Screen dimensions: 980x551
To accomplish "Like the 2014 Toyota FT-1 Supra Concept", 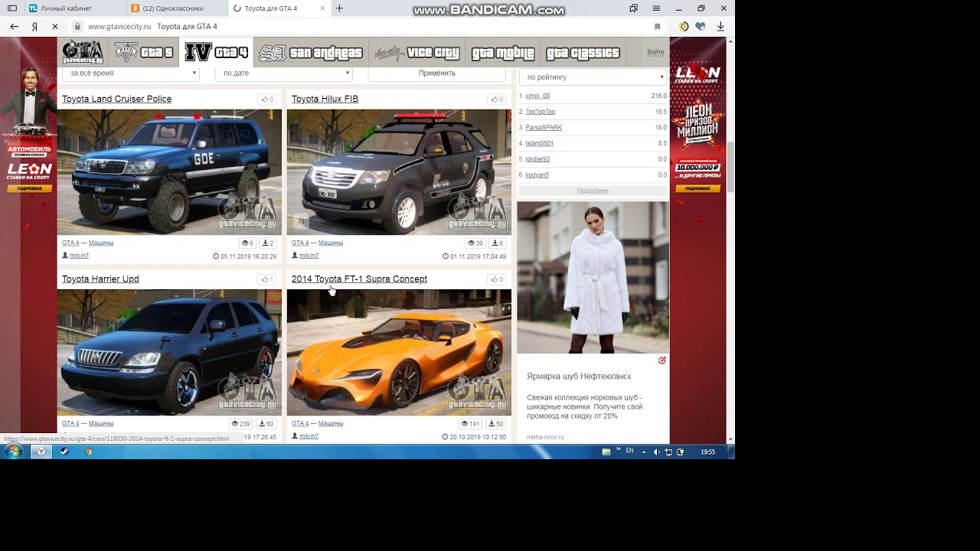I will 497,279.
